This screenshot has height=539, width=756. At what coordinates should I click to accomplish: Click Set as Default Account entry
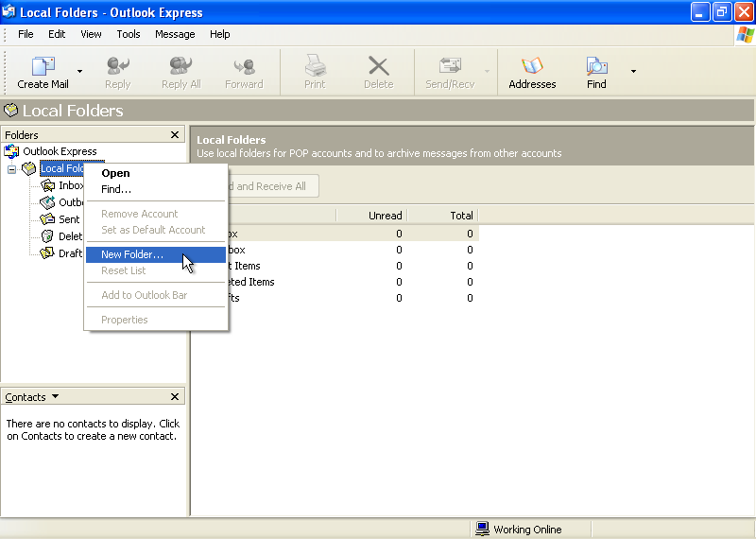point(156,230)
